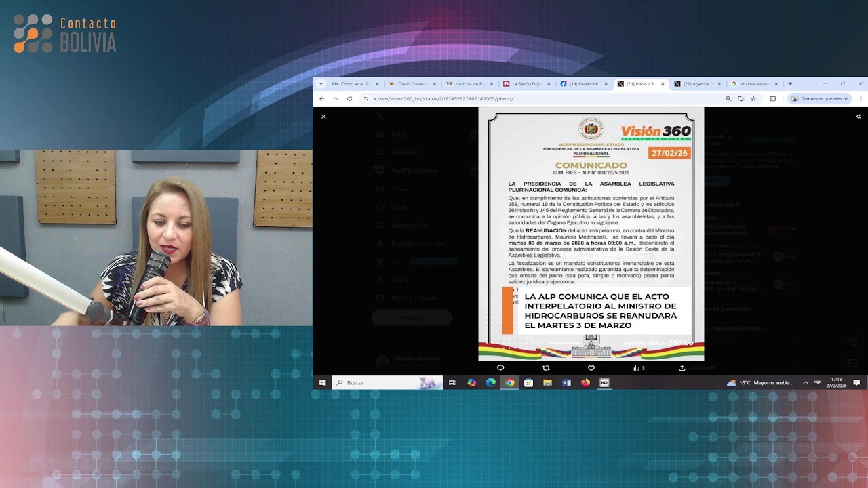Open Firefox from the taskbar
Image resolution: width=868 pixels, height=488 pixels.
[x=585, y=382]
